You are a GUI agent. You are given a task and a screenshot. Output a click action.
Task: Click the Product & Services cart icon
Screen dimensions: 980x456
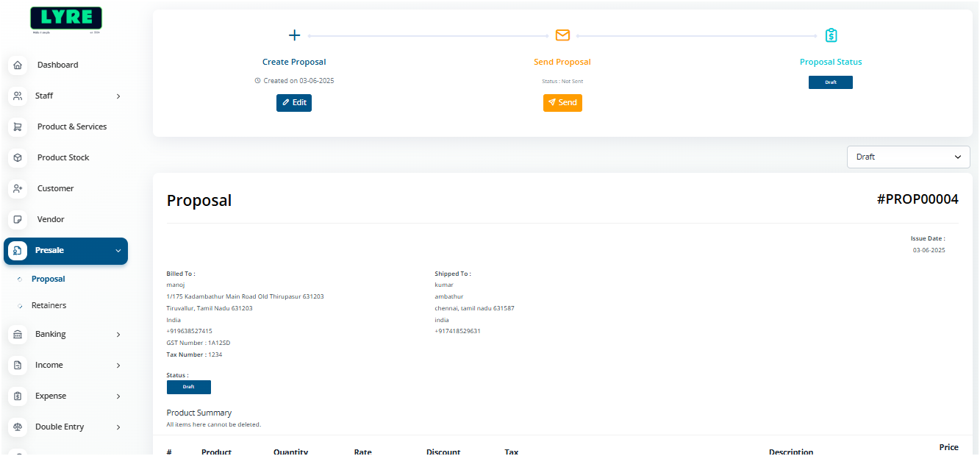(18, 127)
